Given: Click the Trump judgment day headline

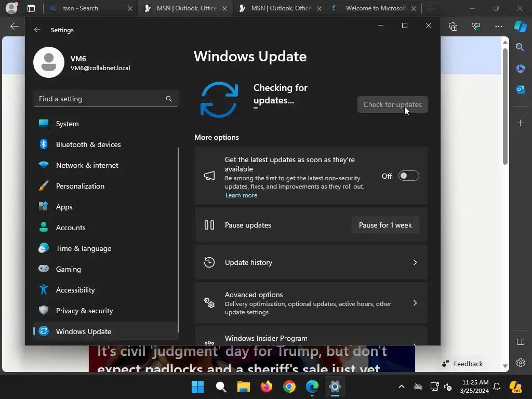Looking at the screenshot, I should pyautogui.click(x=242, y=359).
